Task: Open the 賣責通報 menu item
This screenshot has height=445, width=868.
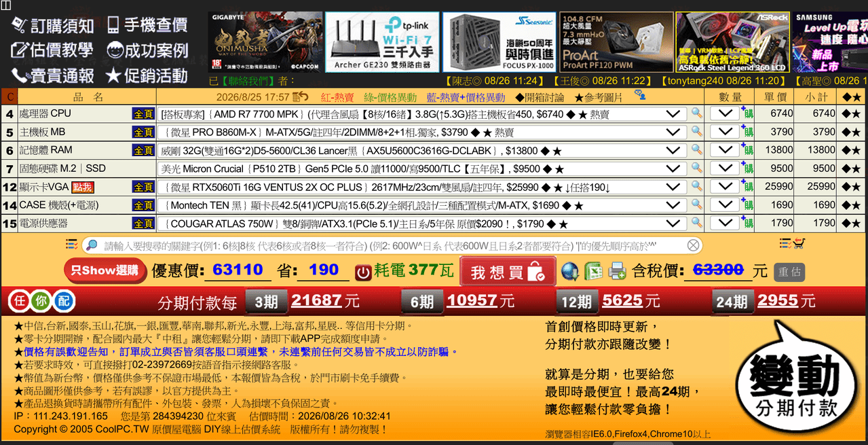Action: (x=52, y=75)
